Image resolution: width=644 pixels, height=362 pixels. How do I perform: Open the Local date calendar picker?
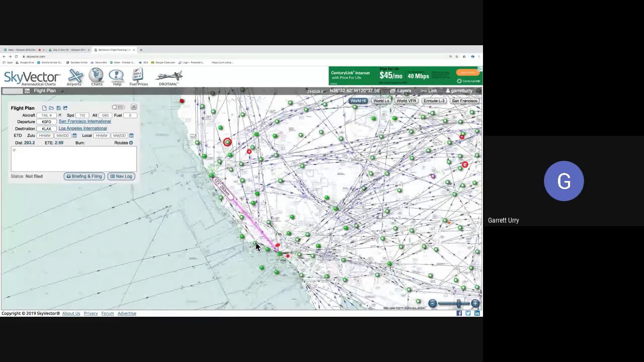pos(131,135)
